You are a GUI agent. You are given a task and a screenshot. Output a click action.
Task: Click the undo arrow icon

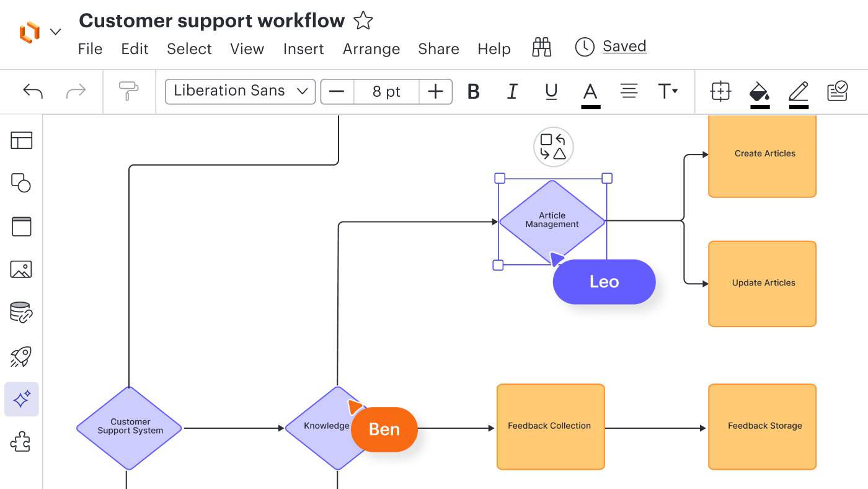(x=33, y=92)
